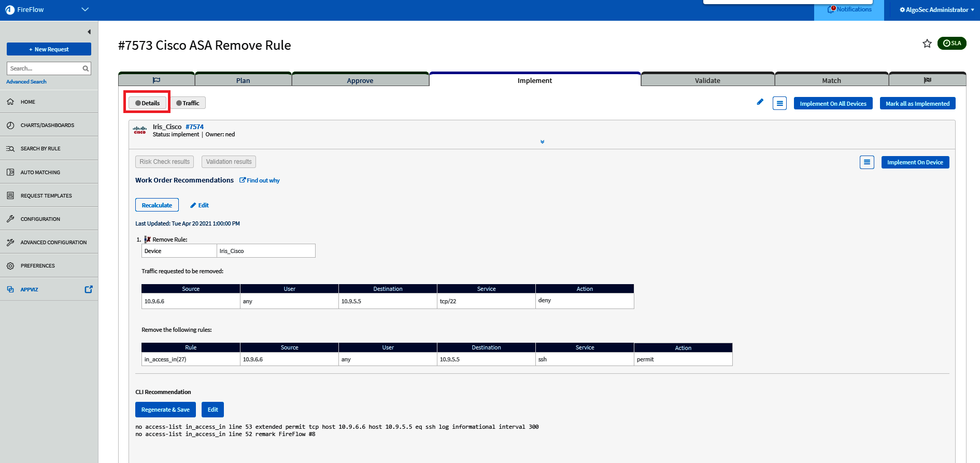This screenshot has height=463, width=980.
Task: Switch to the Validate tab
Action: click(x=707, y=80)
